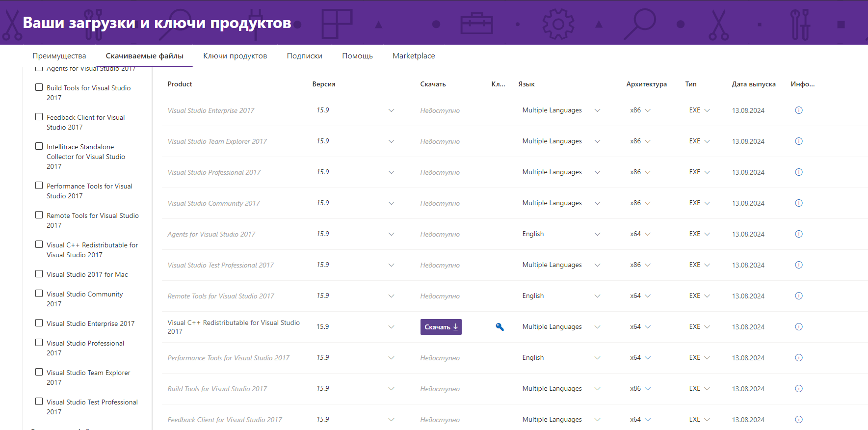Screen dimensions: 868x430
Task: Check Feedback Client for Visual Studio 2017 filter
Action: [x=39, y=117]
